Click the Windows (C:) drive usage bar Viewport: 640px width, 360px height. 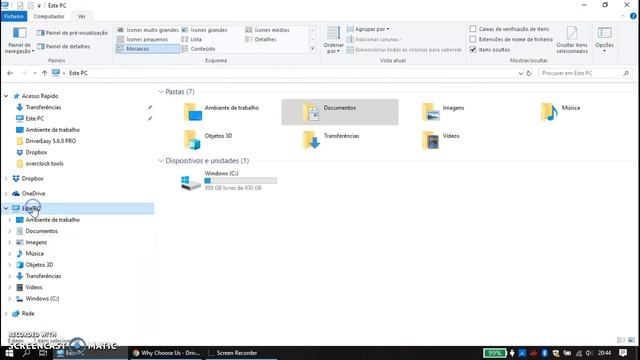241,180
